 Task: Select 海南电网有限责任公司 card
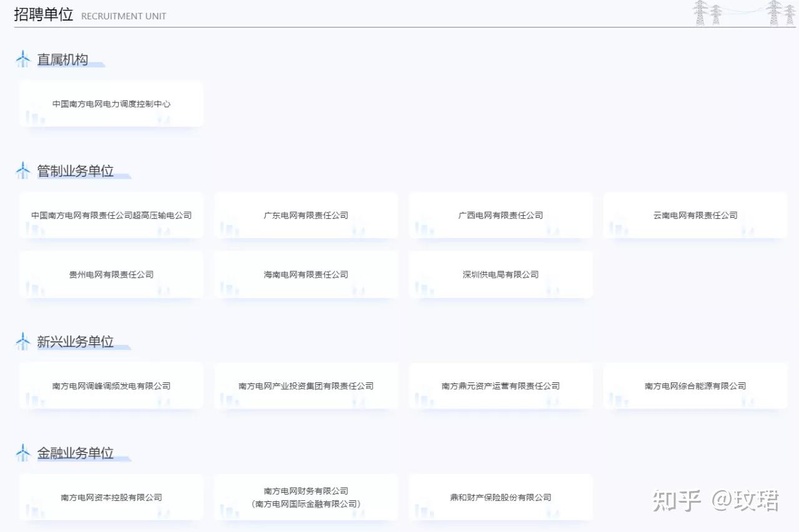(x=306, y=274)
